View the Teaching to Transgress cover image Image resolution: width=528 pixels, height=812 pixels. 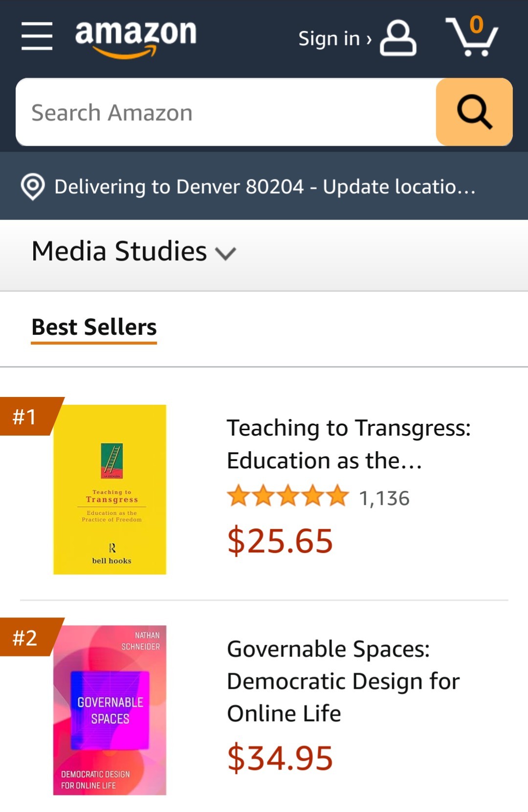110,489
